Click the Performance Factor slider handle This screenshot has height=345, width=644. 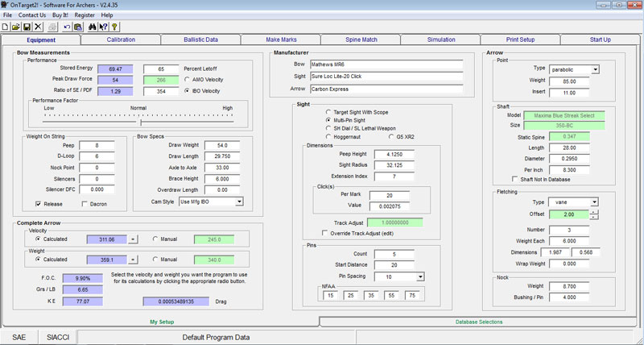[141, 123]
